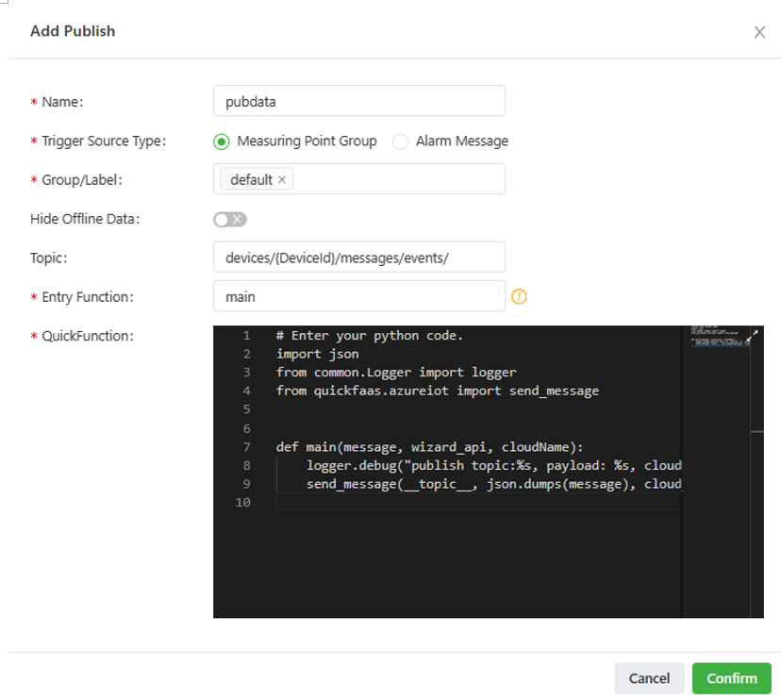This screenshot has width=781, height=700.
Task: Click the Entry Function field with main
Action: (359, 296)
